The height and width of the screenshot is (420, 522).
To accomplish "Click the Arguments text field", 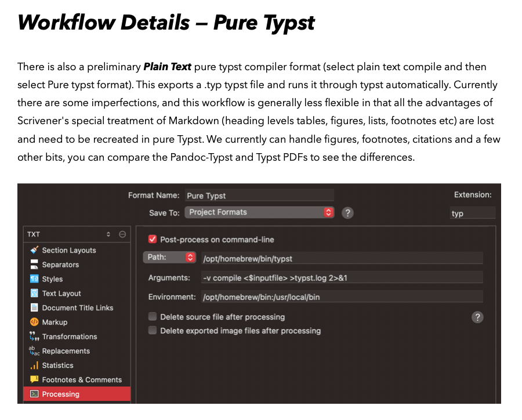I will tap(341, 278).
